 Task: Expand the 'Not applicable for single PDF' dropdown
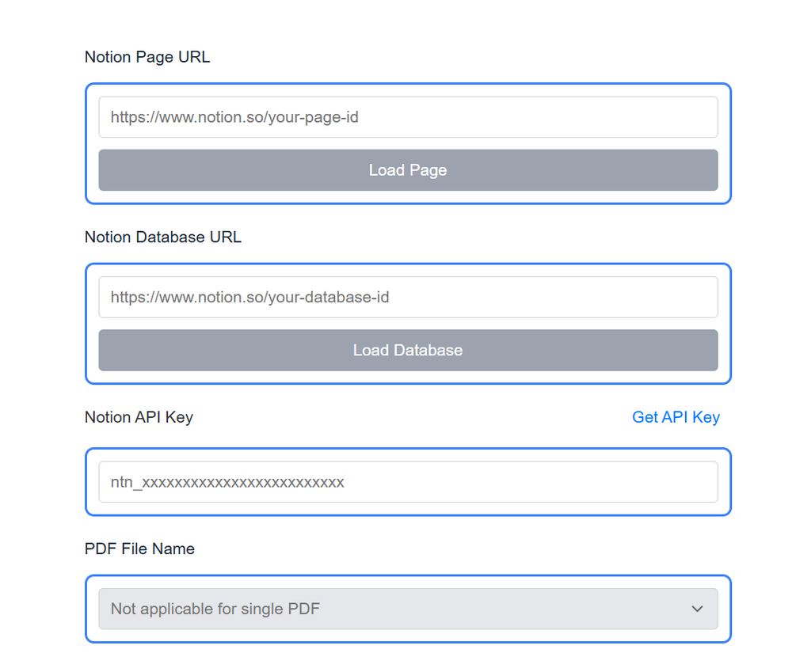(408, 609)
